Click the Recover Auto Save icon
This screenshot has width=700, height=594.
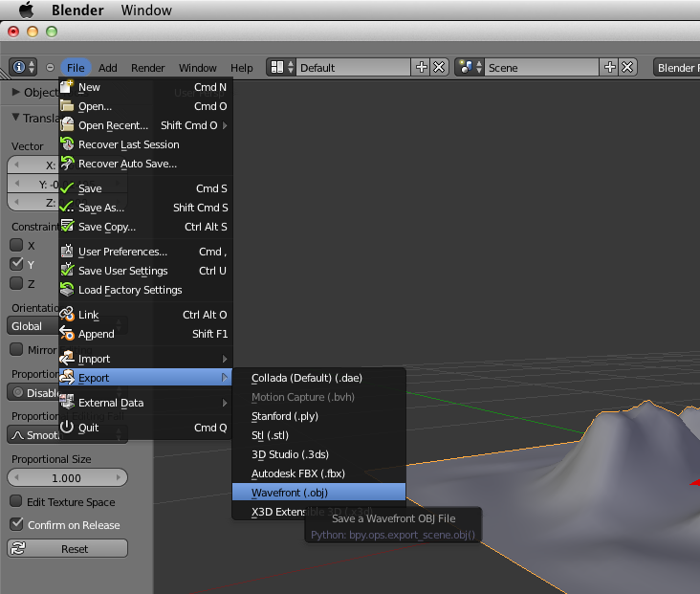67,164
